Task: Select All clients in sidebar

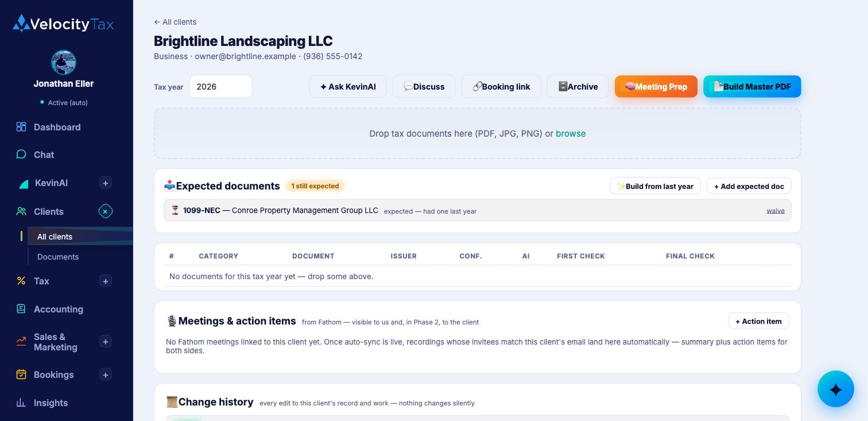Action: (80, 236)
